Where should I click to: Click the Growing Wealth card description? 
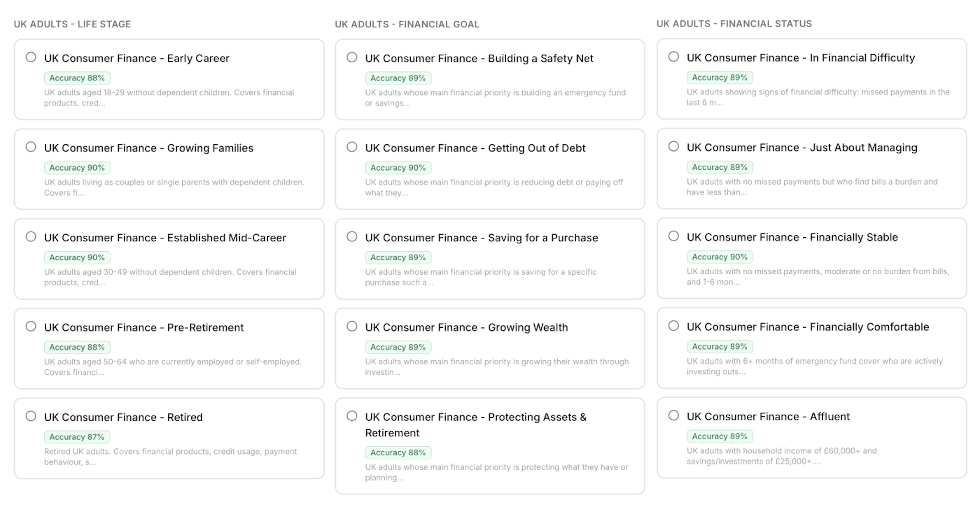point(496,366)
